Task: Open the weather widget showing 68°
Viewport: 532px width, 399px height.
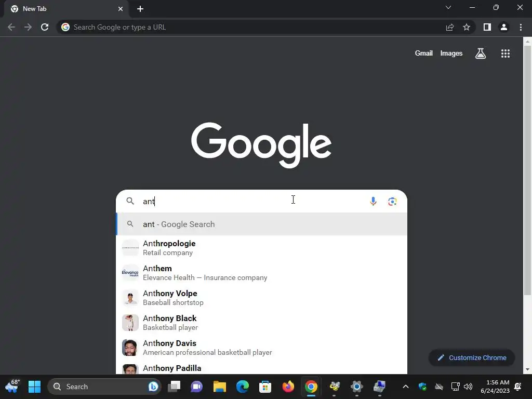Action: tap(12, 387)
